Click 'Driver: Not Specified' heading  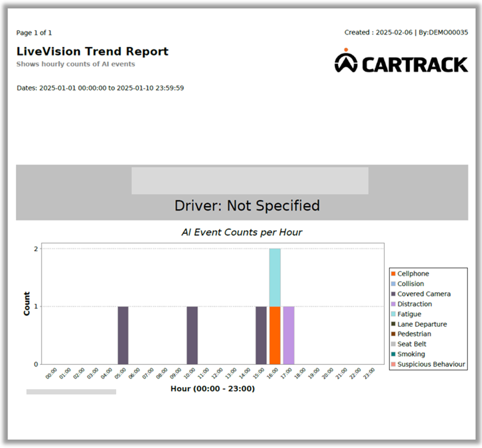pos(247,206)
